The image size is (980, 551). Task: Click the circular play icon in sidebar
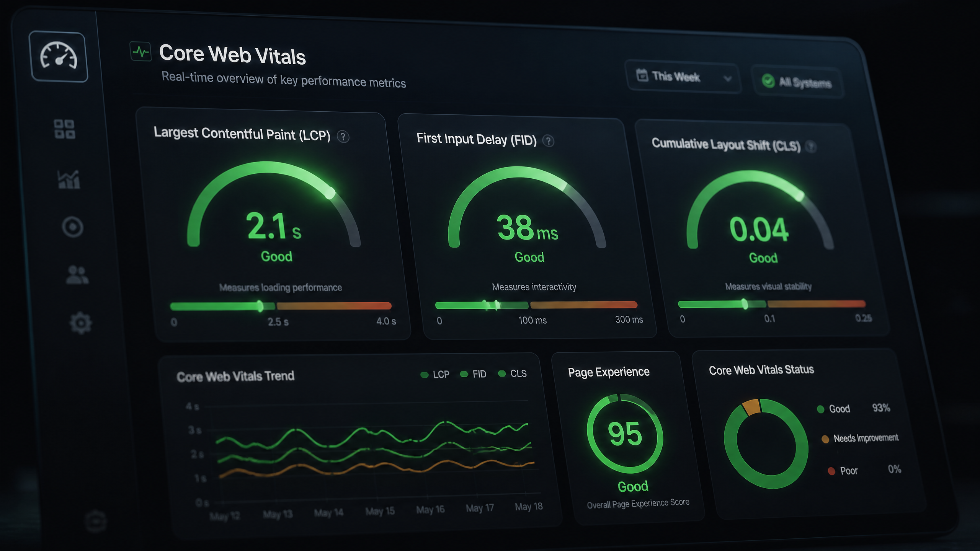(72, 227)
